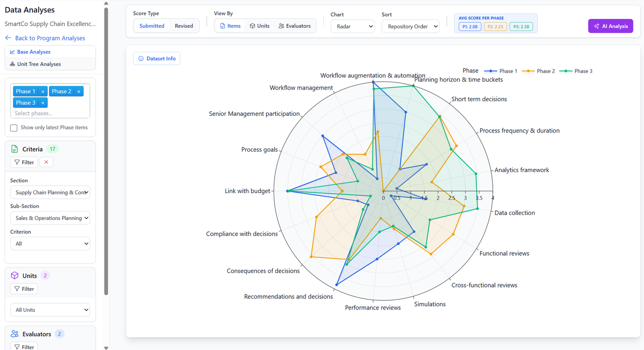Click the back arrow icon next to Program Analyses

[x=8, y=38]
